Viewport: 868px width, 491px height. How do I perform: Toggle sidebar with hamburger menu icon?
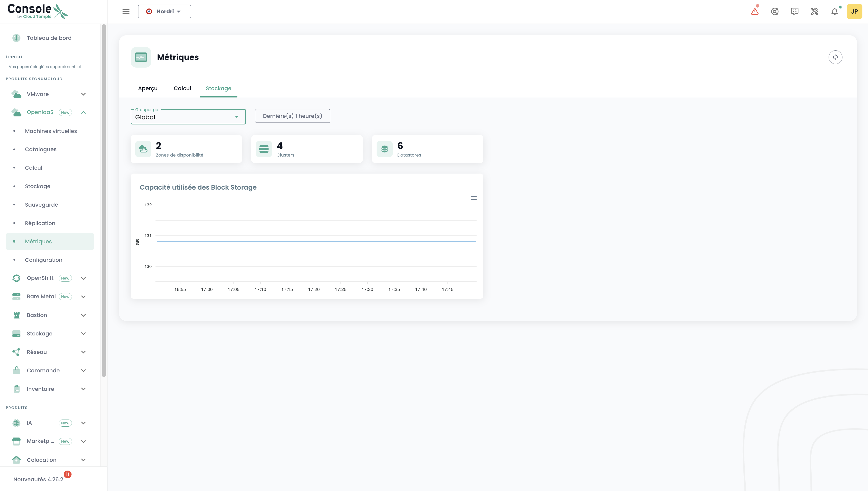(126, 11)
